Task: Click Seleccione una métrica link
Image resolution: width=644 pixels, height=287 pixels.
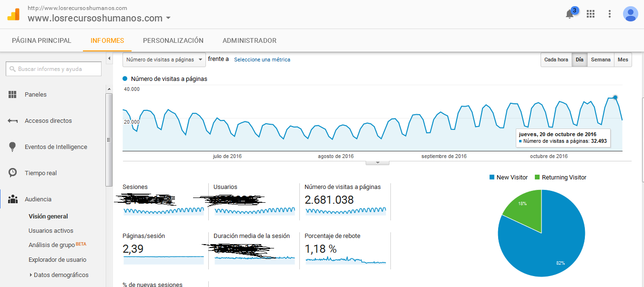Action: (262, 59)
